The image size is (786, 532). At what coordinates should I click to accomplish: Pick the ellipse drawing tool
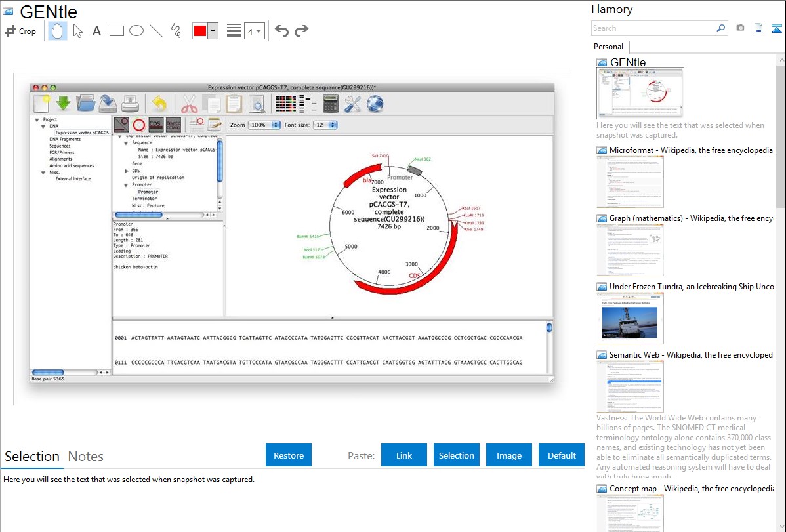tap(136, 31)
